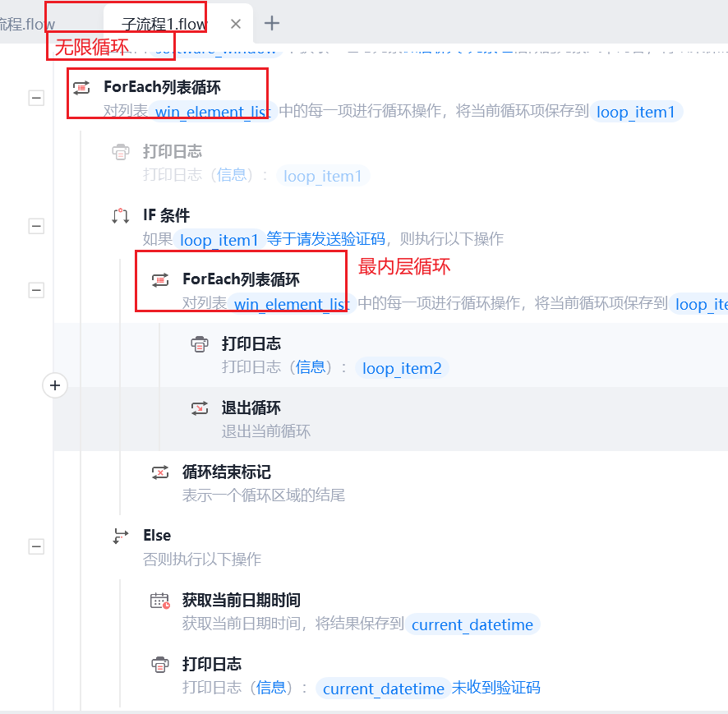Screen dimensions: 728x714
Task: Collapse the inner ForEach loop block
Action: [36, 290]
